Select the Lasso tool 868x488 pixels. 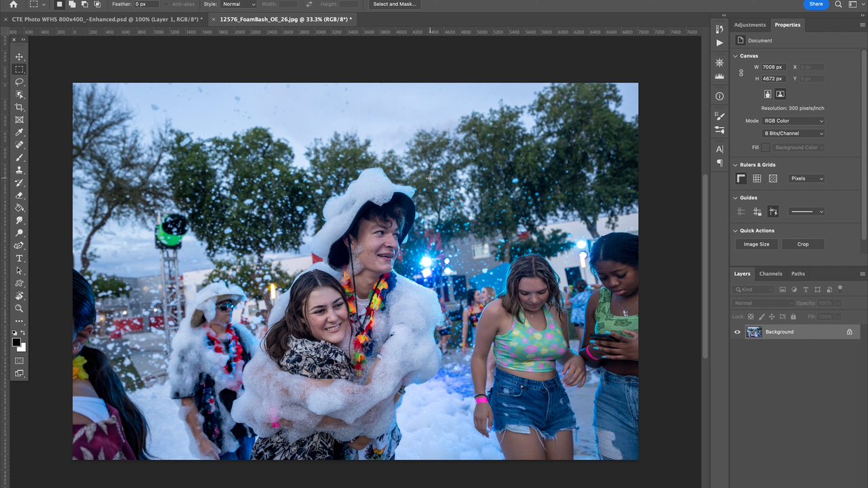[x=19, y=81]
